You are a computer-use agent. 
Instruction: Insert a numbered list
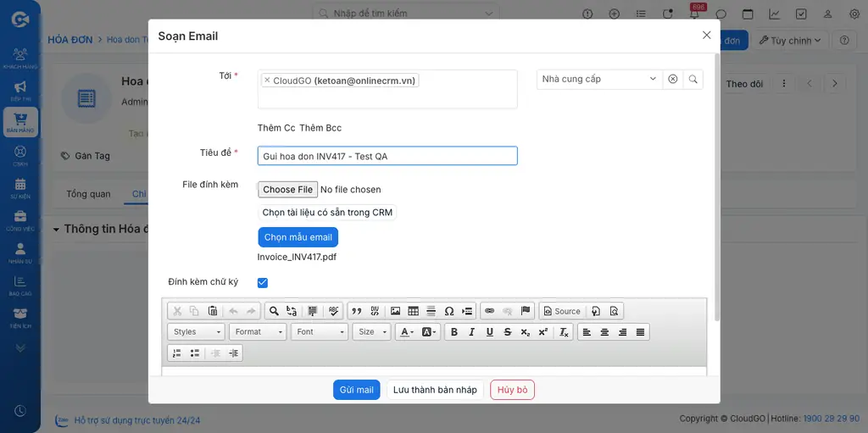[x=176, y=353]
